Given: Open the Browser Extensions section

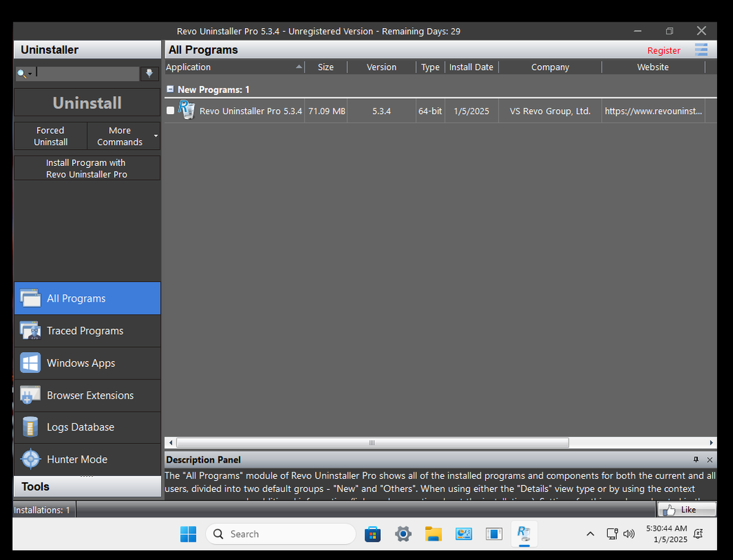Looking at the screenshot, I should (x=88, y=395).
